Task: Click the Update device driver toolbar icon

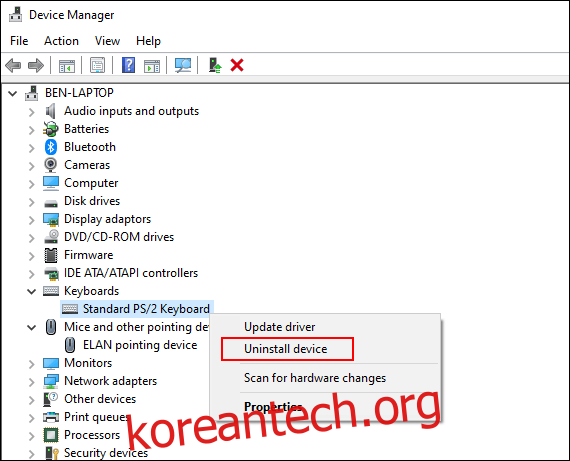Action: coord(215,65)
